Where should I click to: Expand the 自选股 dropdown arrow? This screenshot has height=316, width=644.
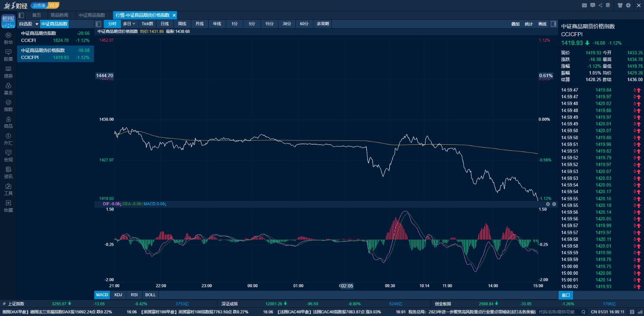tap(37, 24)
